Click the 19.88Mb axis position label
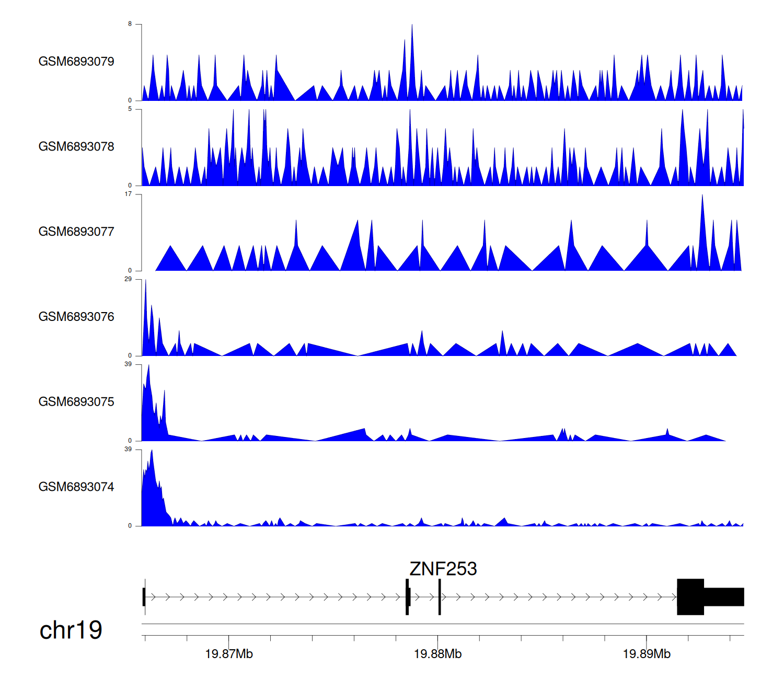The image size is (784, 690). [x=437, y=654]
